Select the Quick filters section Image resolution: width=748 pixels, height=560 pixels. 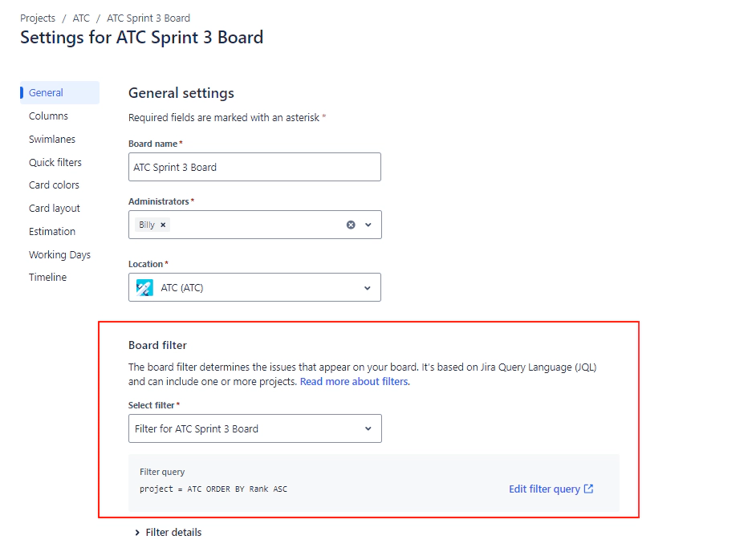(x=55, y=162)
